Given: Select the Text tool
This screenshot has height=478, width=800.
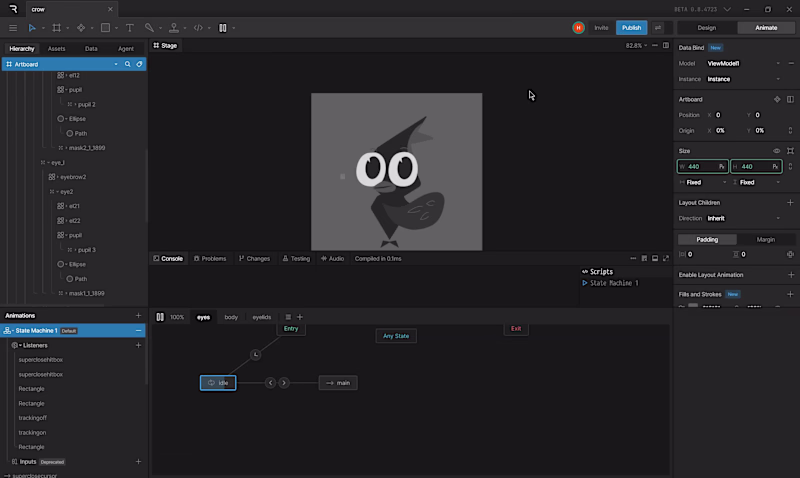Looking at the screenshot, I should [x=130, y=28].
